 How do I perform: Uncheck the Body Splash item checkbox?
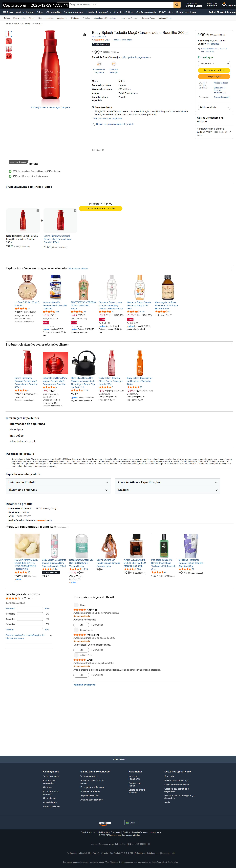click(x=38, y=211)
